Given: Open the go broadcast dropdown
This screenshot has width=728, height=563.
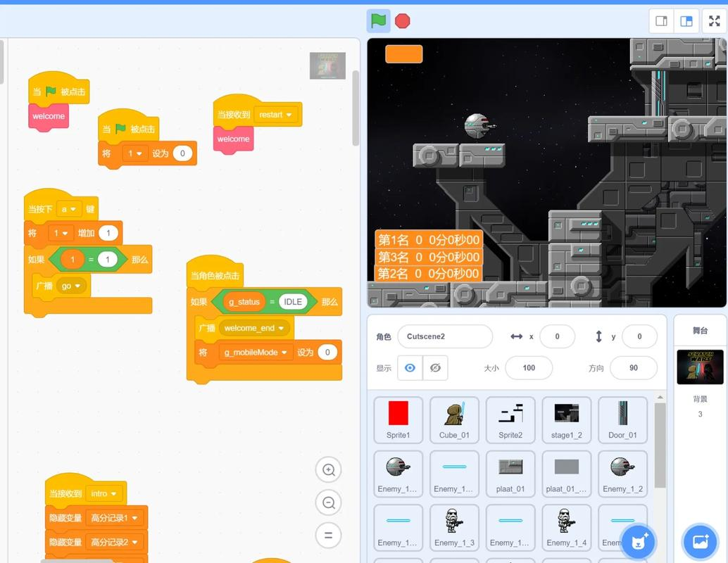Looking at the screenshot, I should (71, 286).
